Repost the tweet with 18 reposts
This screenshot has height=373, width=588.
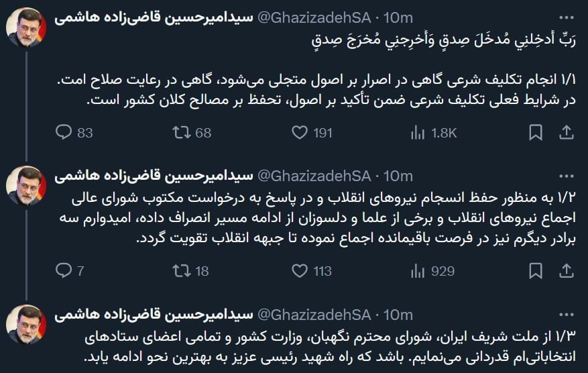coord(182,270)
